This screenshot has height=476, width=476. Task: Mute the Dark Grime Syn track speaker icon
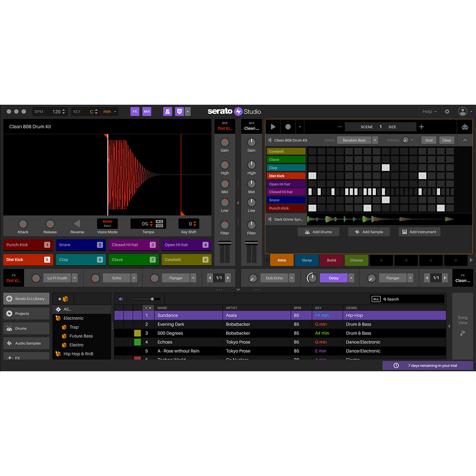[x=269, y=219]
